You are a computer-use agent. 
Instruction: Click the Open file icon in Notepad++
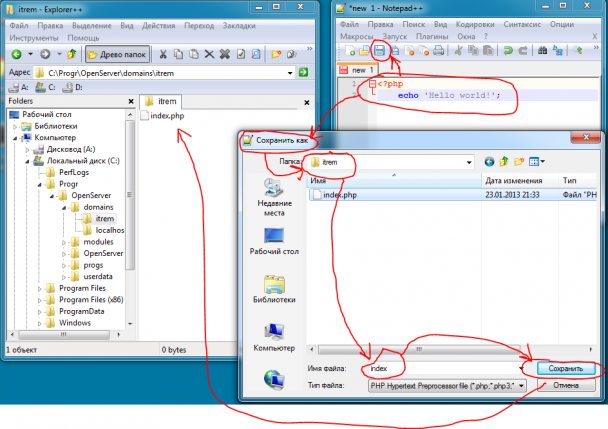364,50
